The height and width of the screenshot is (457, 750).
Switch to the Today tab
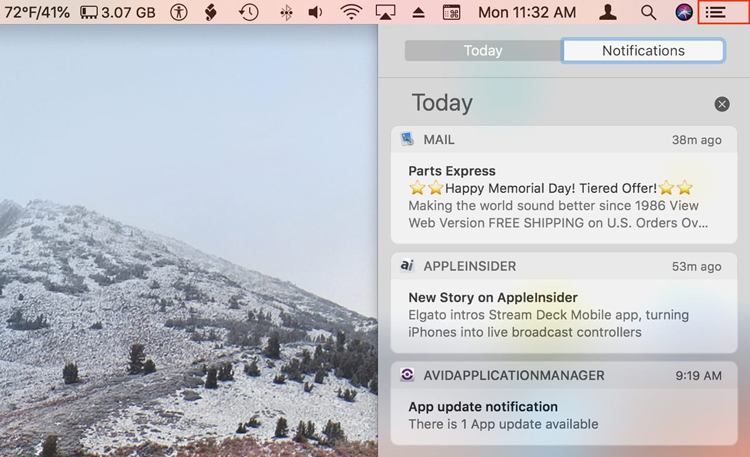[483, 50]
